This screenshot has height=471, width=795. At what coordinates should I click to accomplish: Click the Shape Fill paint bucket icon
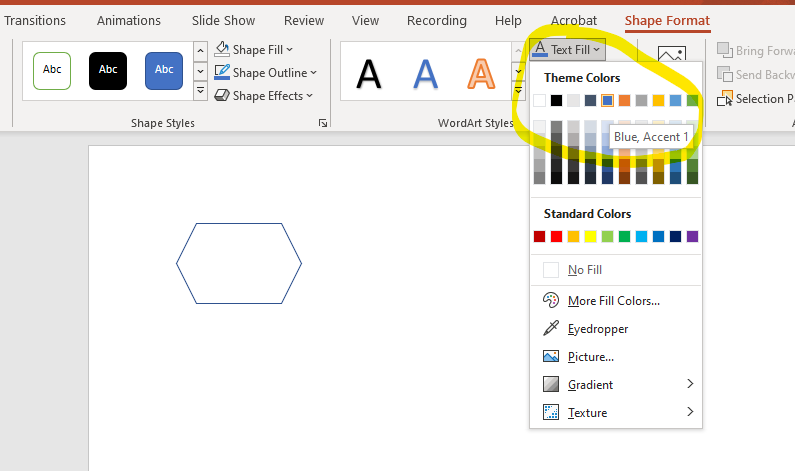point(223,49)
